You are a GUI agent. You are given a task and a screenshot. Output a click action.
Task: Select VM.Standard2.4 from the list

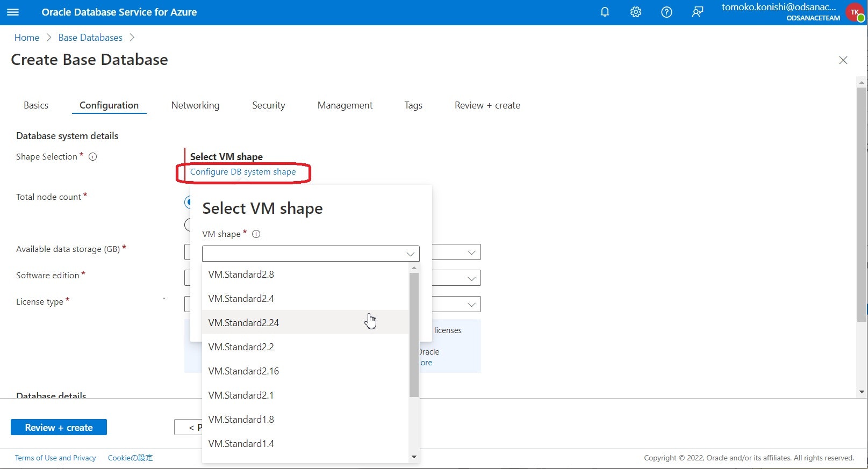click(x=305, y=299)
